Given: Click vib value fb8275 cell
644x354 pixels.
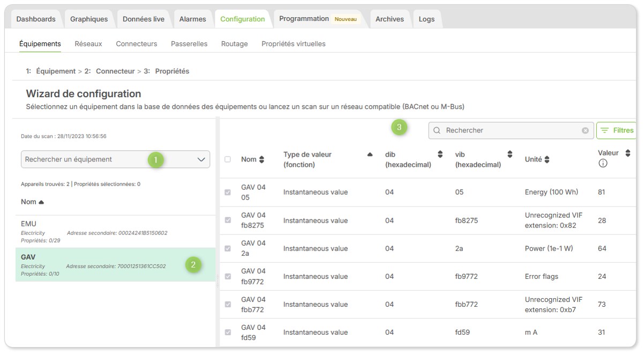Looking at the screenshot, I should click(x=466, y=220).
